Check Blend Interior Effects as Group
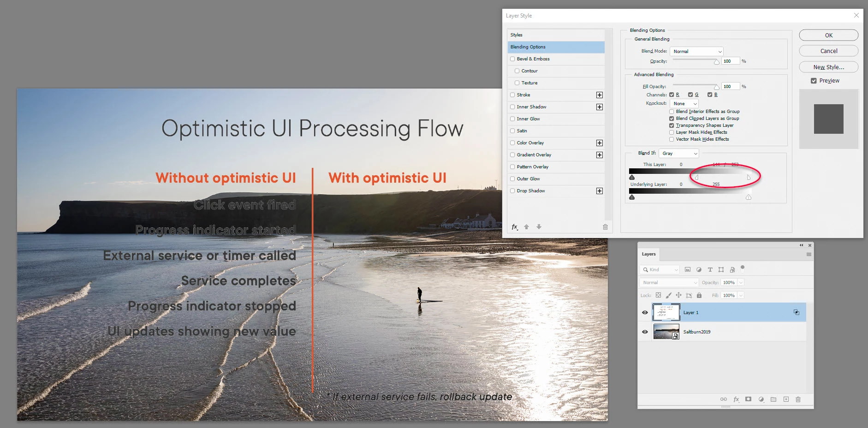This screenshot has height=428, width=868. pos(672,112)
